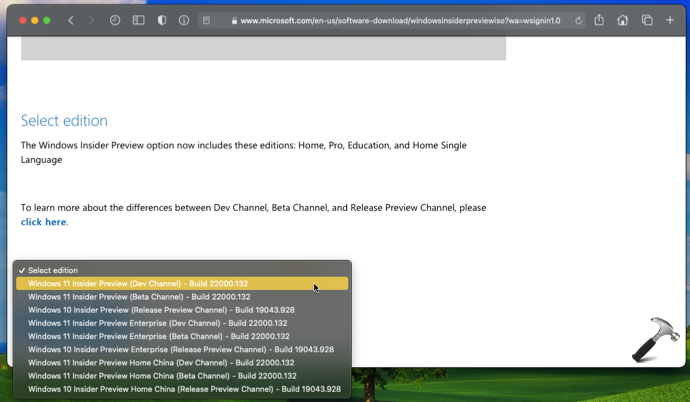Viewport: 690px width, 402px height.
Task: Open the browsing history clock icon
Action: click(115, 20)
